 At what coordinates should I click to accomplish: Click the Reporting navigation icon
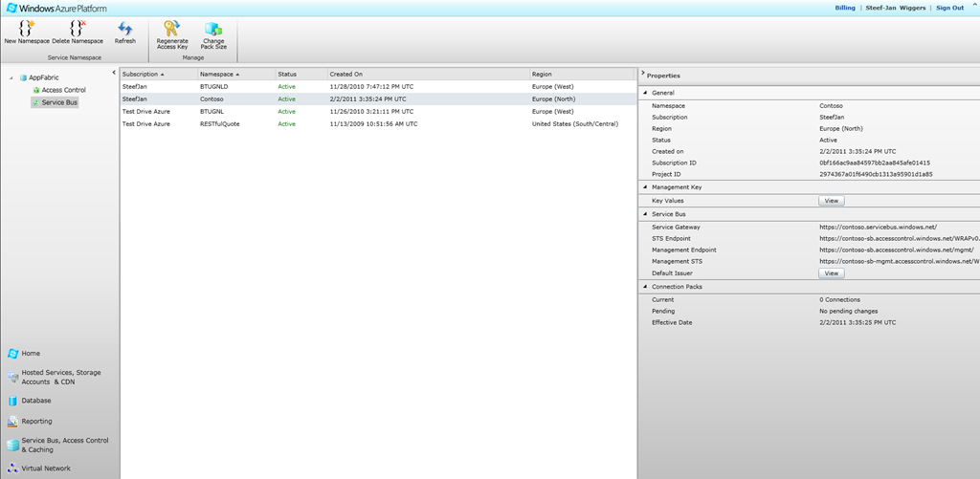(12, 422)
